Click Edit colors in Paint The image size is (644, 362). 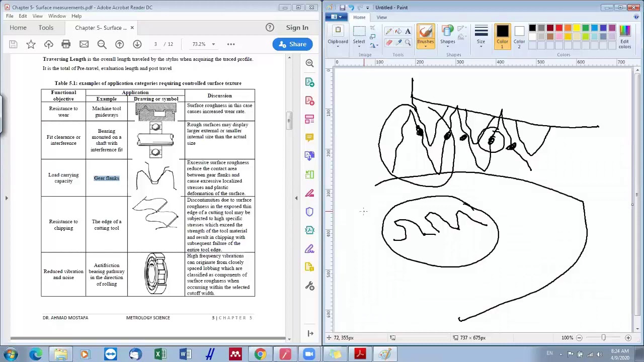624,37
